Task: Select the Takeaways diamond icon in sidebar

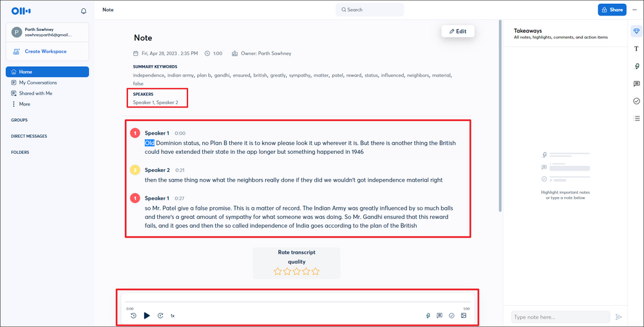Action: [x=636, y=32]
